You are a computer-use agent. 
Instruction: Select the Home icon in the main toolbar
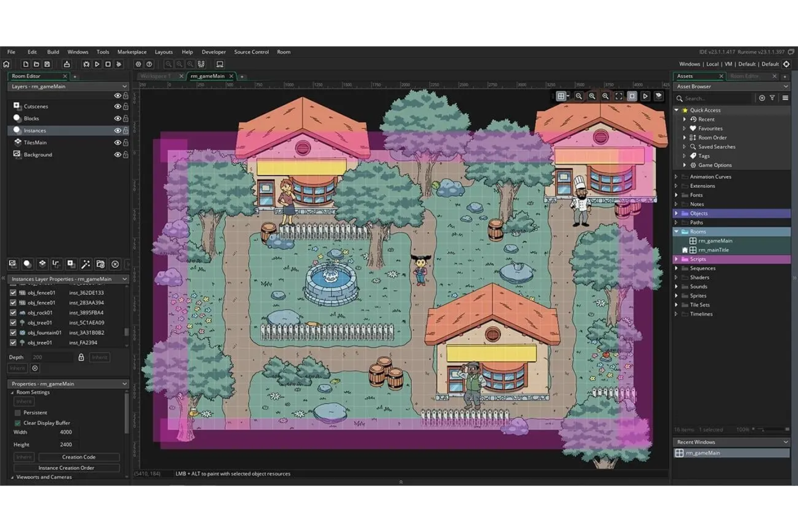8,64
